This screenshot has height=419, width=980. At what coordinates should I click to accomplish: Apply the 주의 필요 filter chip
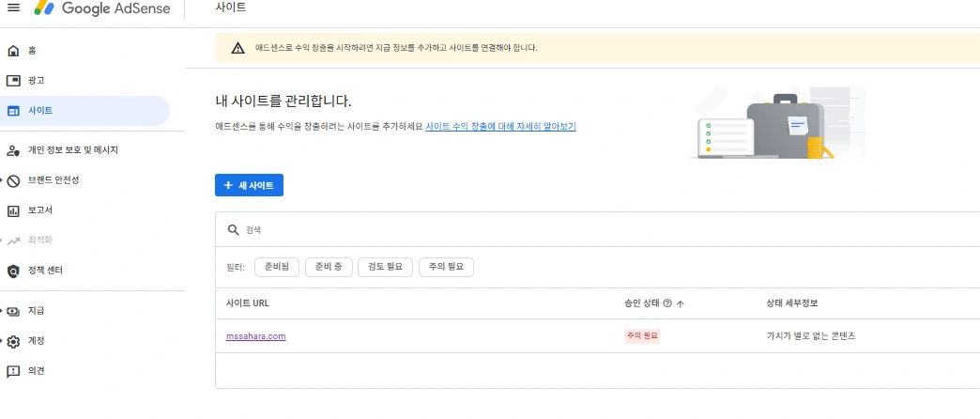(446, 267)
